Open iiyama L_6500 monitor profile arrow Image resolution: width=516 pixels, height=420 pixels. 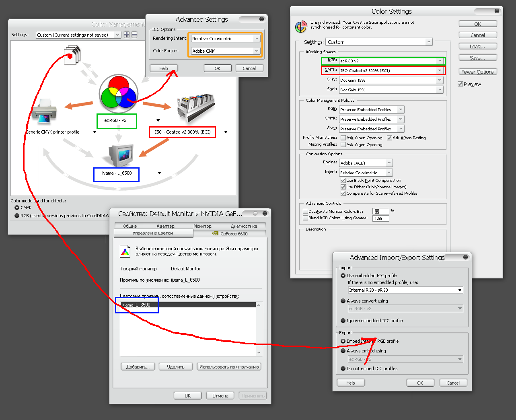coord(159,173)
